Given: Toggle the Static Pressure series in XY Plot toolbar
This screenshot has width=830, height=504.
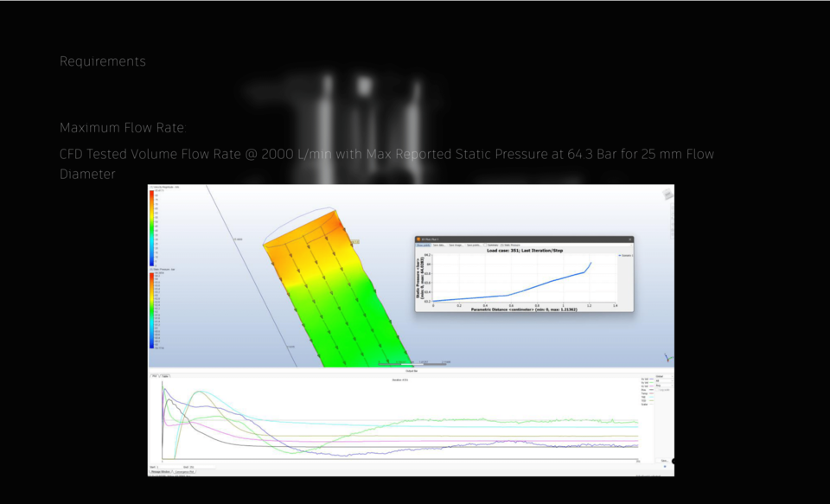Looking at the screenshot, I should click(510, 245).
